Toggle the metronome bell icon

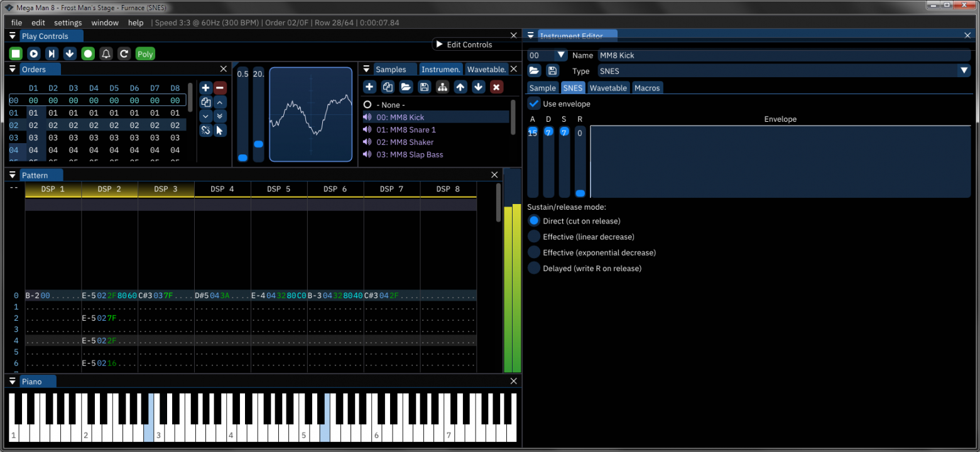[x=106, y=54]
